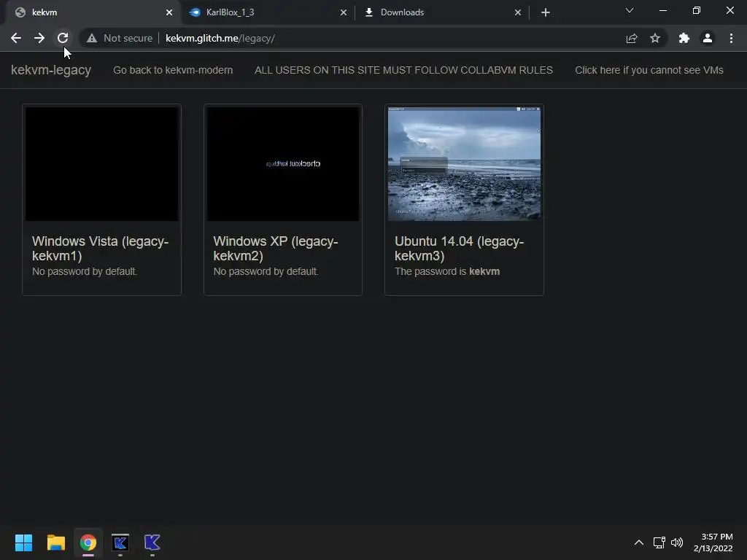Click the browser forward arrow
This screenshot has height=560, width=747.
(x=39, y=38)
